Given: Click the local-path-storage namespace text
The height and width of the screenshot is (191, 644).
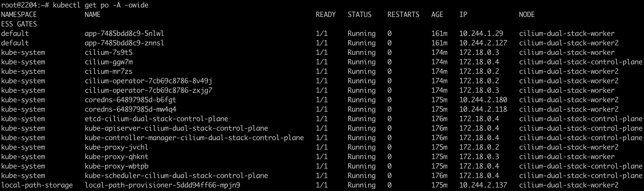Looking at the screenshot, I should 37,185.
